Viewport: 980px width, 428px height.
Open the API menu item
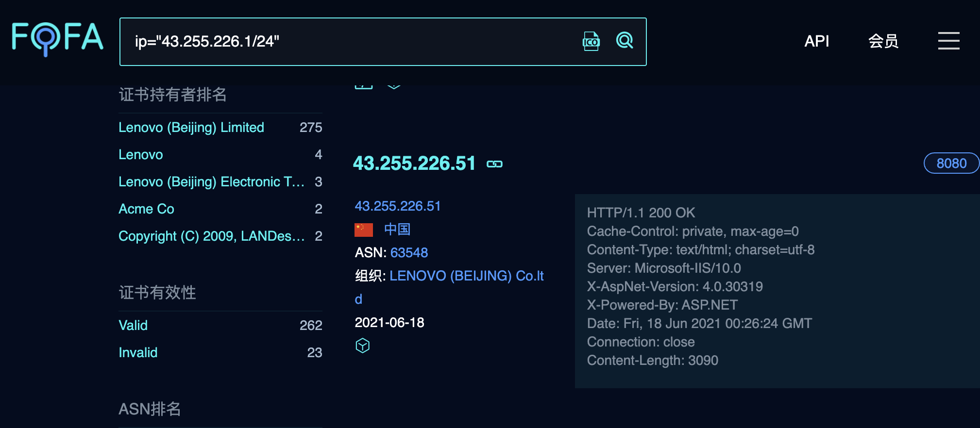[x=816, y=41]
